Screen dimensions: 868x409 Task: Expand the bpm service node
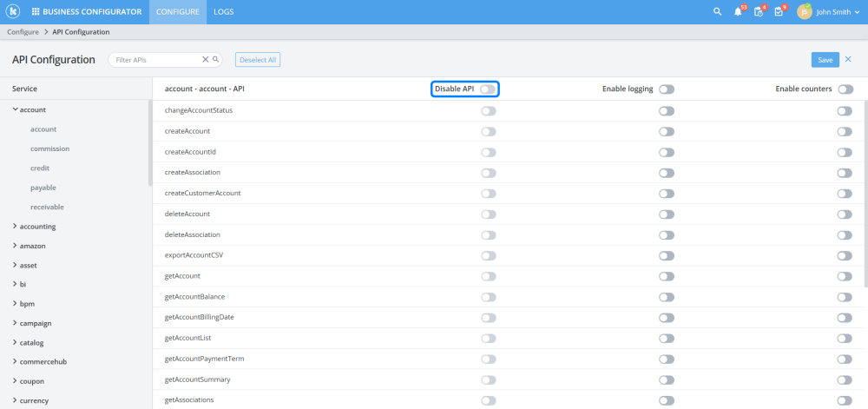pos(15,304)
